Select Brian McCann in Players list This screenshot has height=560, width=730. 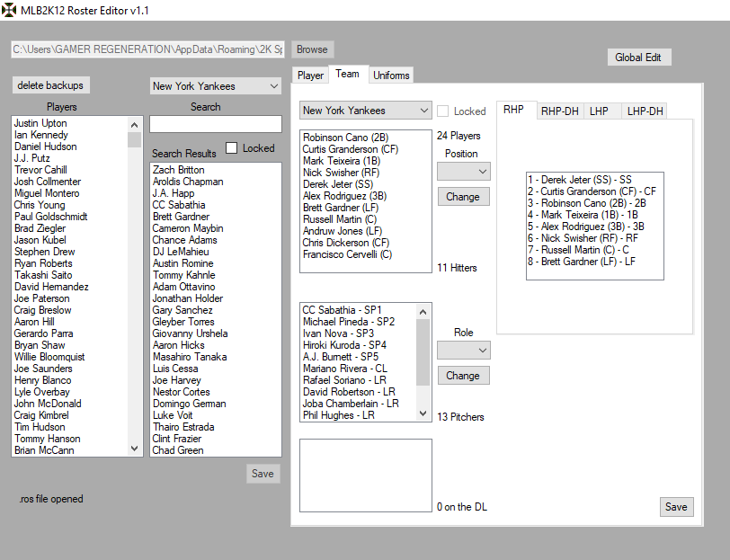(44, 450)
